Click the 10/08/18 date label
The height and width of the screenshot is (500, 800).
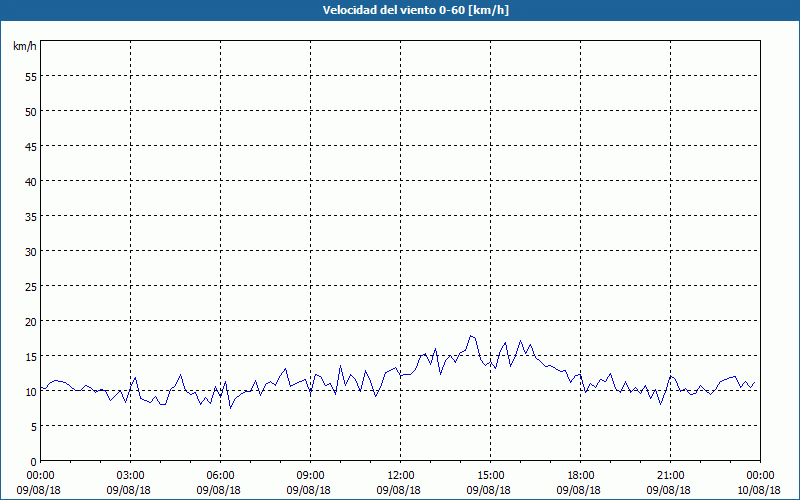tap(758, 490)
